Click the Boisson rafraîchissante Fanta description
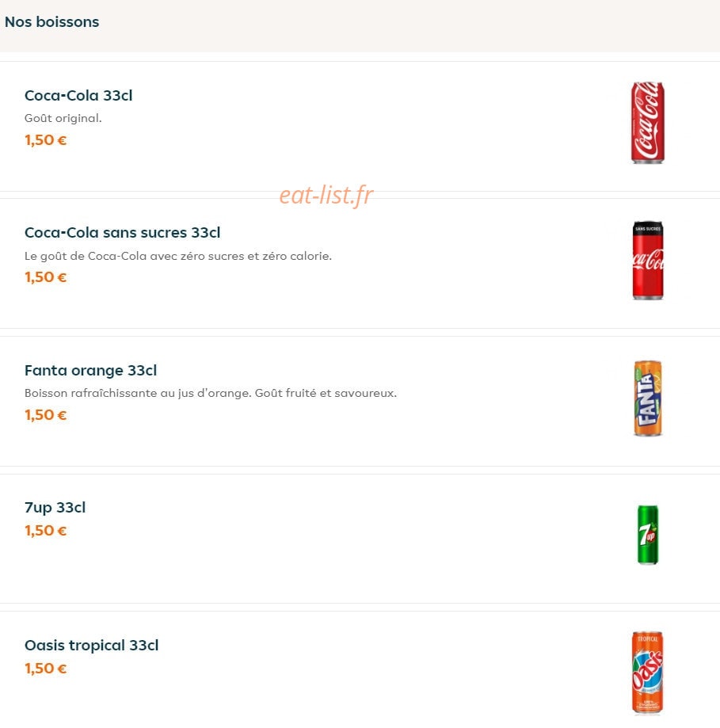The height and width of the screenshot is (728, 720). click(211, 393)
